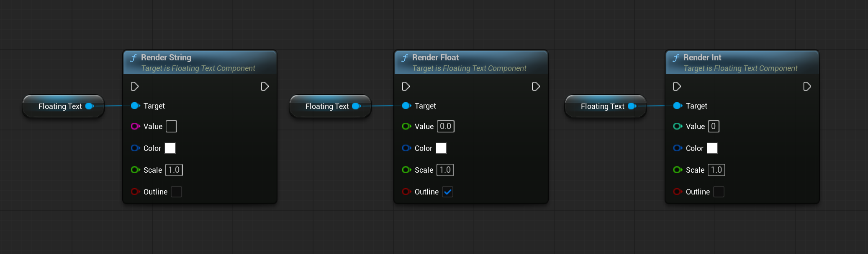
Task: Click the Color pin on Render Float
Action: (x=406, y=148)
